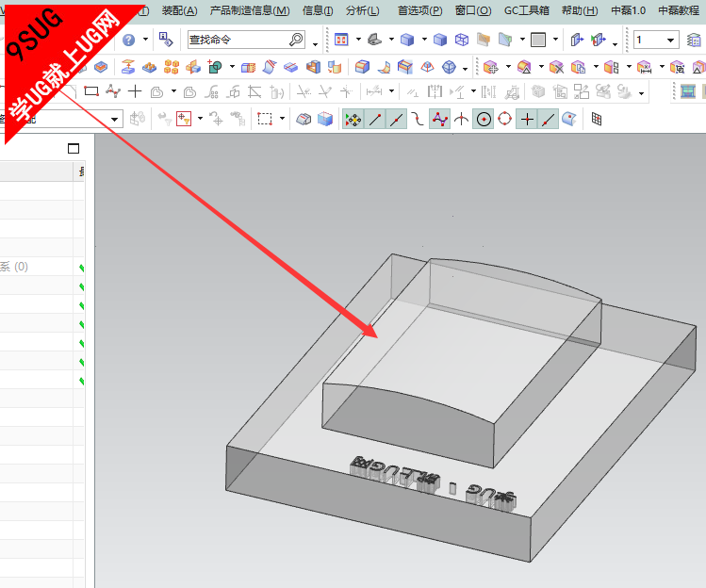Open rectangle selection mode dropdown arrow
This screenshot has width=706, height=588.
click(283, 119)
